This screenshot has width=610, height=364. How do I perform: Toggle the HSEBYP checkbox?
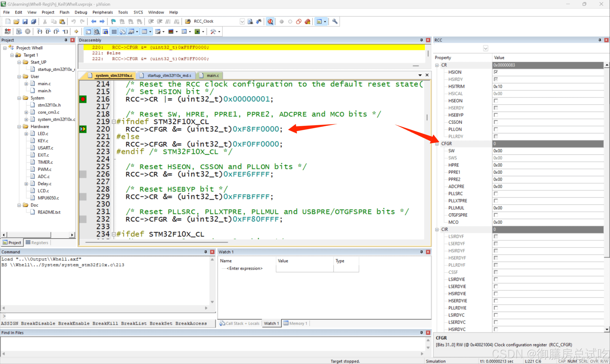496,115
